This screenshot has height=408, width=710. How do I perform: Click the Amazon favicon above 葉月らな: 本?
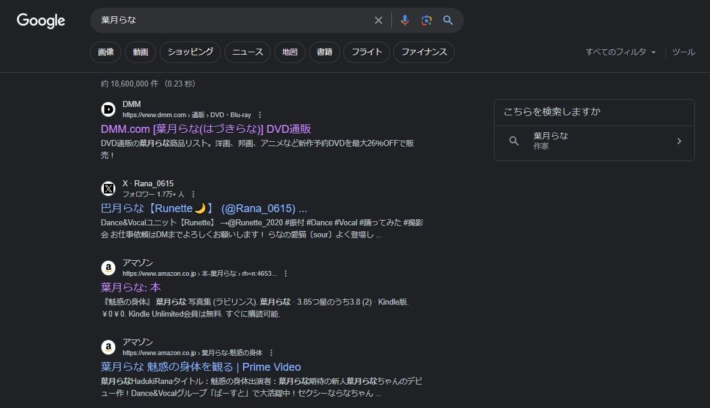click(108, 268)
